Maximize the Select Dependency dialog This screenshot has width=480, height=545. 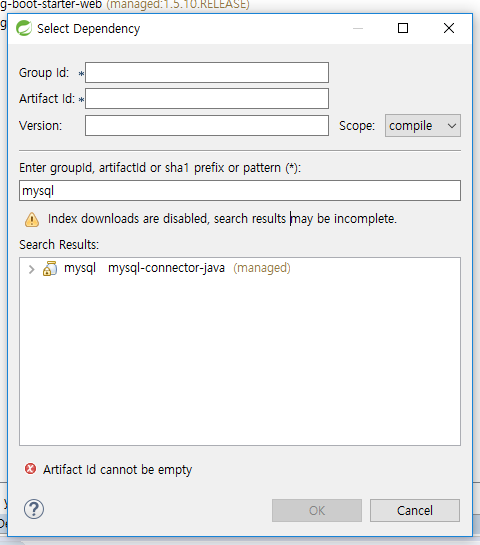click(403, 28)
